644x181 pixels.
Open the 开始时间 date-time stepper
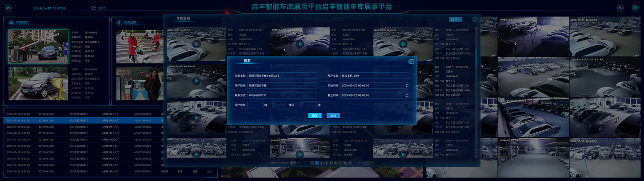tap(407, 85)
